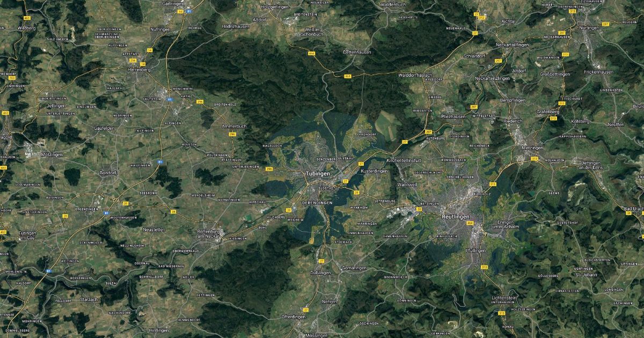This screenshot has width=644, height=338.
Task: Select the Gäufelden label
Action: click(x=105, y=129)
